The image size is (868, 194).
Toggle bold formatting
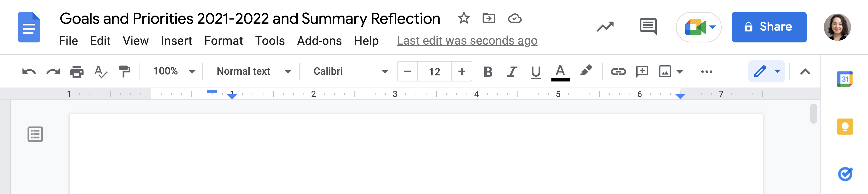click(x=488, y=71)
